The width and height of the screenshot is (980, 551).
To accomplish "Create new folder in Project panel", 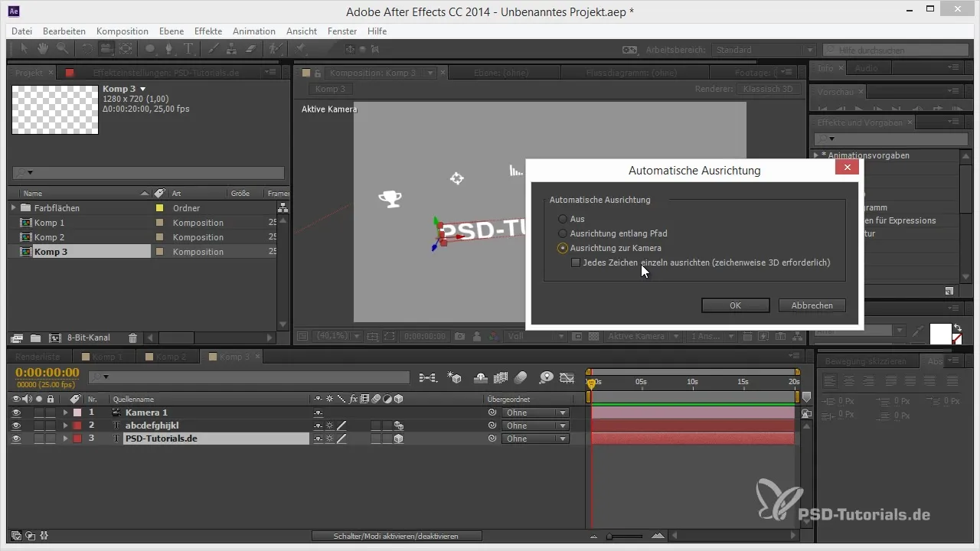I will click(35, 337).
